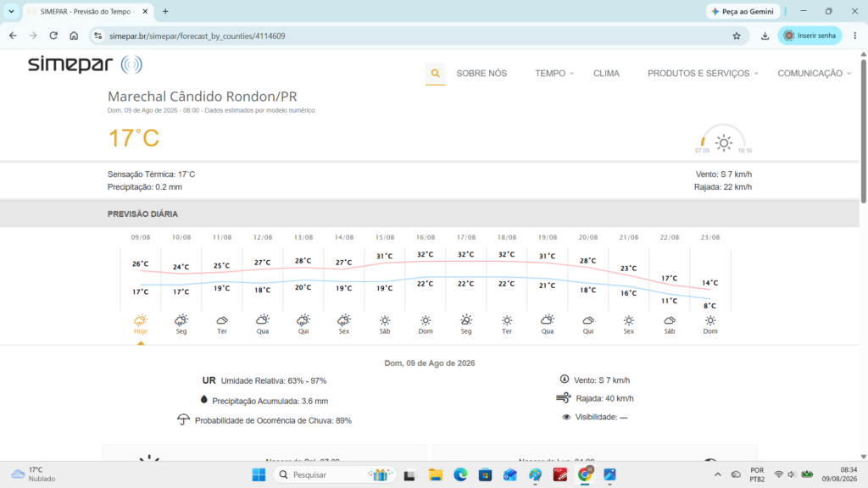Click the orange search icon in site header
868x488 pixels.
435,73
